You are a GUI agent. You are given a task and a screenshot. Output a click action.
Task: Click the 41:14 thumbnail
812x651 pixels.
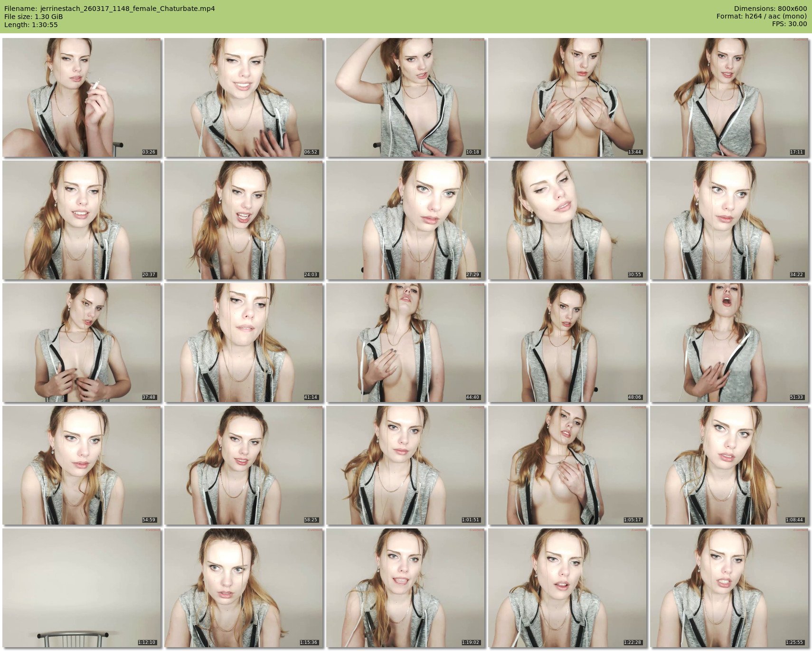click(244, 343)
